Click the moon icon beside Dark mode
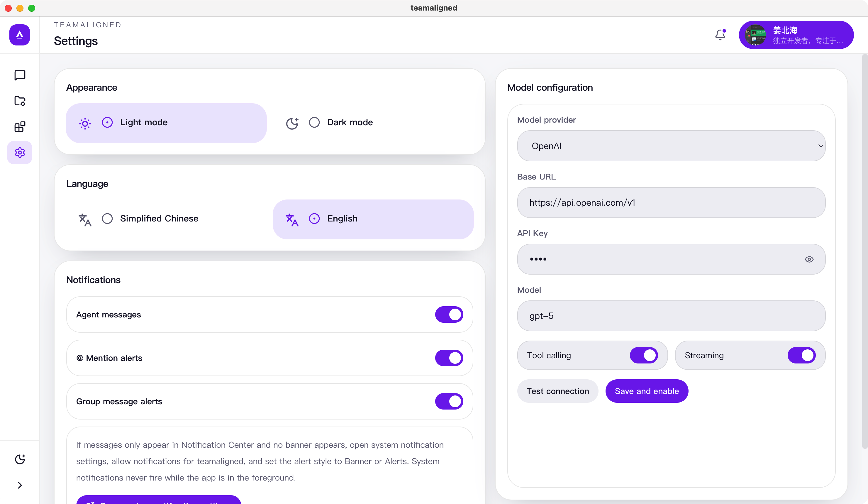The width and height of the screenshot is (868, 504). pyautogui.click(x=292, y=123)
